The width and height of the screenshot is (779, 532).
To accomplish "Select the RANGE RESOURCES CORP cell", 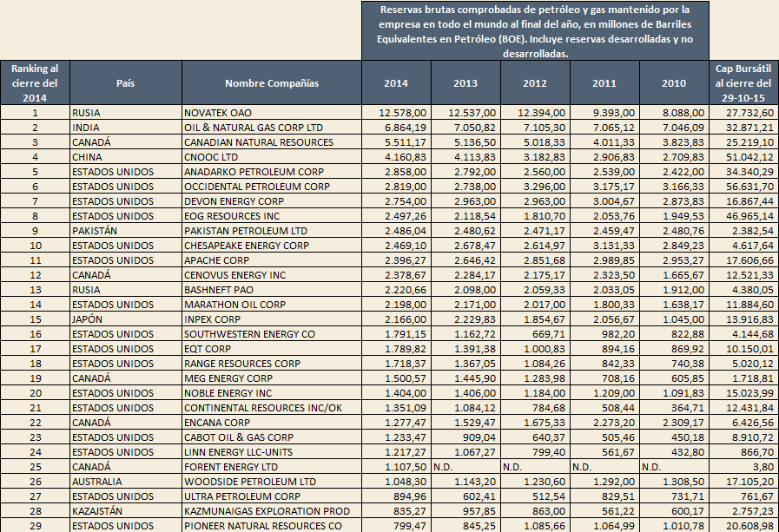I will (x=272, y=364).
